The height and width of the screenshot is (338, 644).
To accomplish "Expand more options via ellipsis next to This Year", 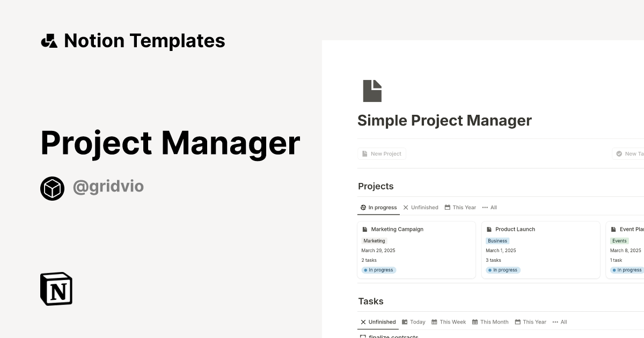I will (484, 207).
